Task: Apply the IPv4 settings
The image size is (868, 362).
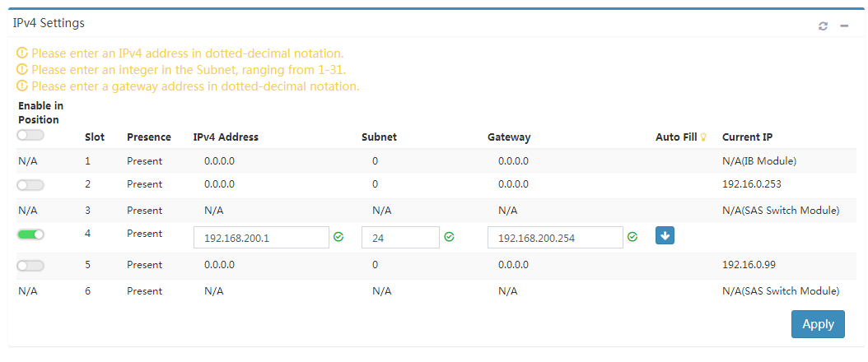Action: coord(819,324)
